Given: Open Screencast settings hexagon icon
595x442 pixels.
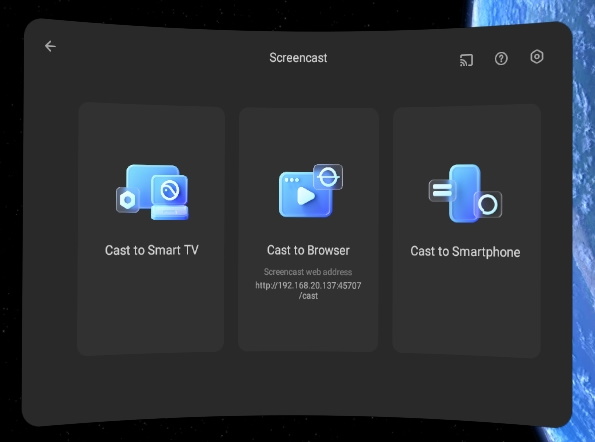Looking at the screenshot, I should pos(537,57).
